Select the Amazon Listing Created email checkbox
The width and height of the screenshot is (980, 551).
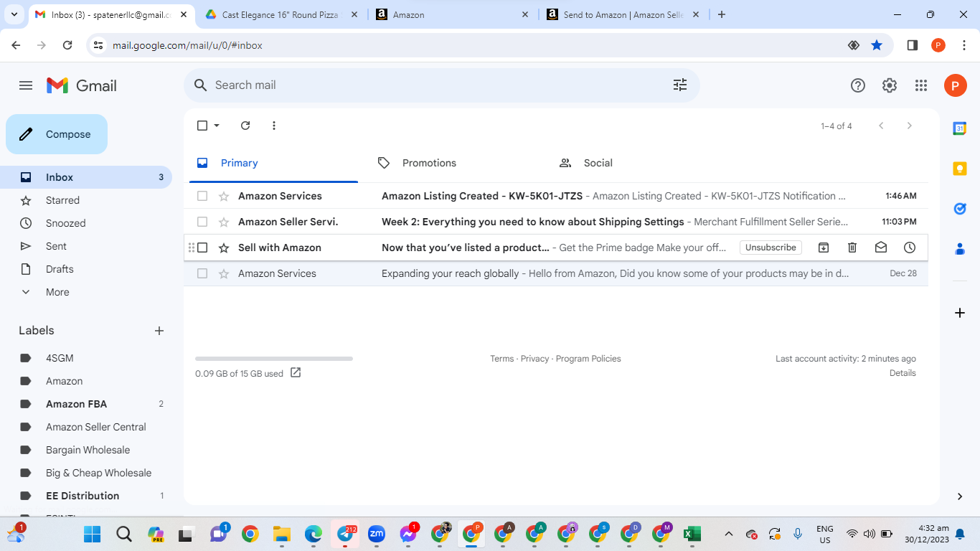pyautogui.click(x=202, y=196)
